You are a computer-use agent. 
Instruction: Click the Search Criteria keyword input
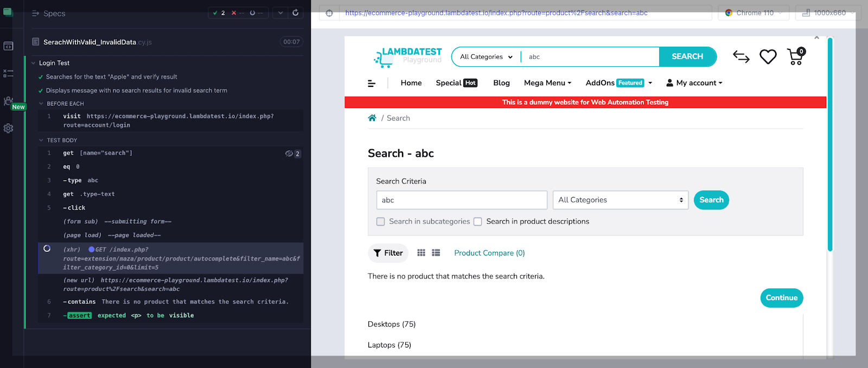(462, 200)
